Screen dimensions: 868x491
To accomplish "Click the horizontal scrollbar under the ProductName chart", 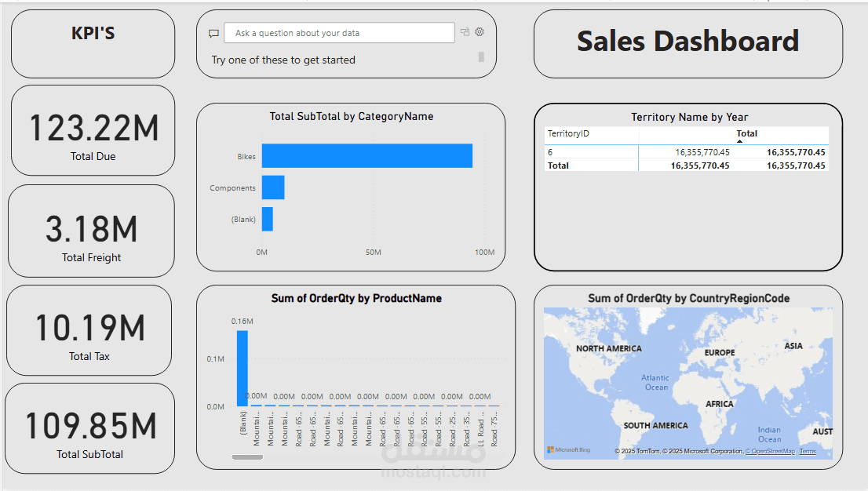I will pos(246,456).
